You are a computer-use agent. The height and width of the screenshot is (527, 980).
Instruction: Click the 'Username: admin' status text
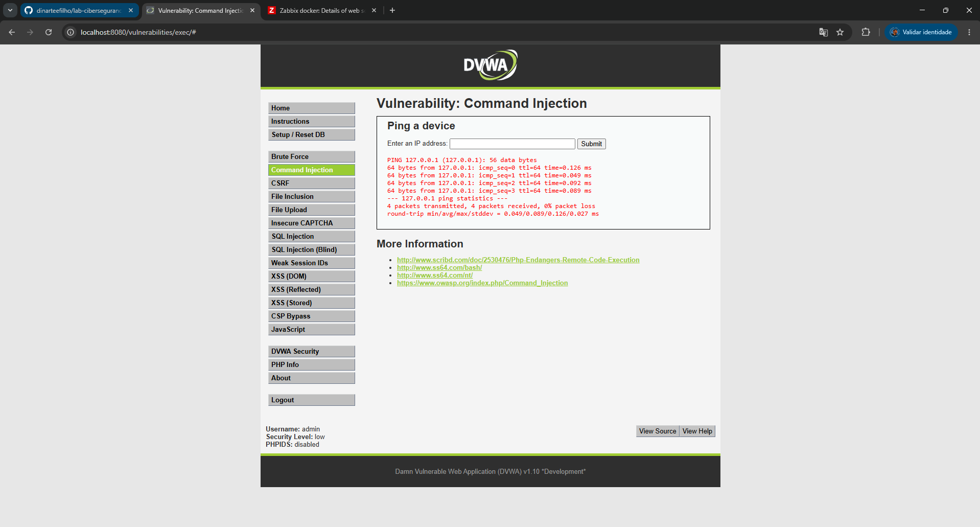293,429
